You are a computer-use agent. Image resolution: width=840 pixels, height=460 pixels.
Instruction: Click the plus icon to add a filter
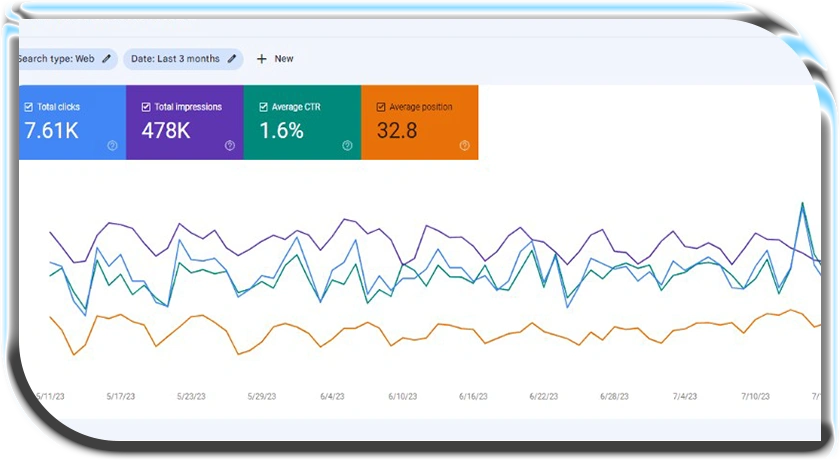tap(262, 59)
